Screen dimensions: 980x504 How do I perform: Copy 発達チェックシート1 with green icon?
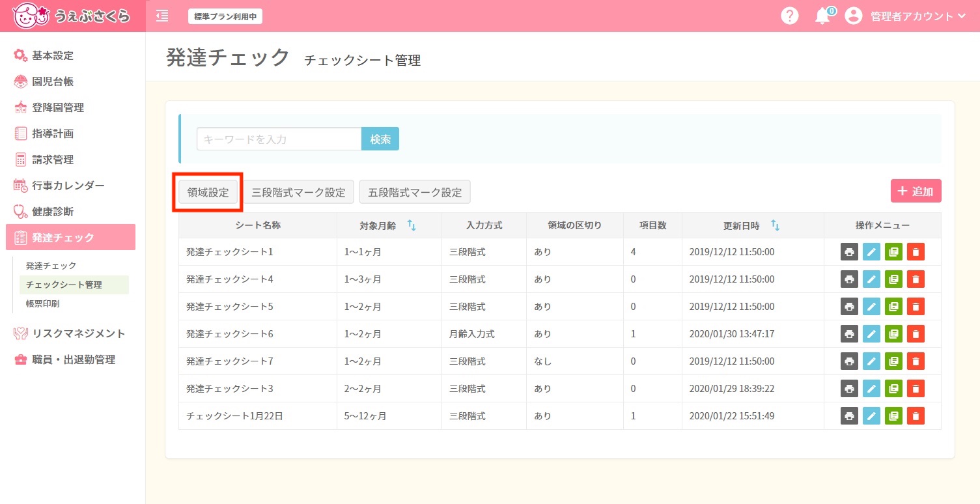893,252
